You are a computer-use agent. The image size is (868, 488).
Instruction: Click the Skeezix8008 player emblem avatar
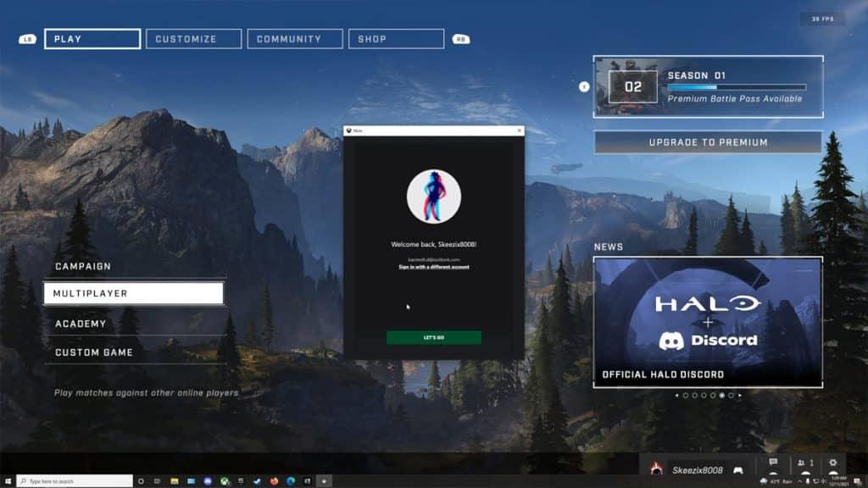pos(656,469)
